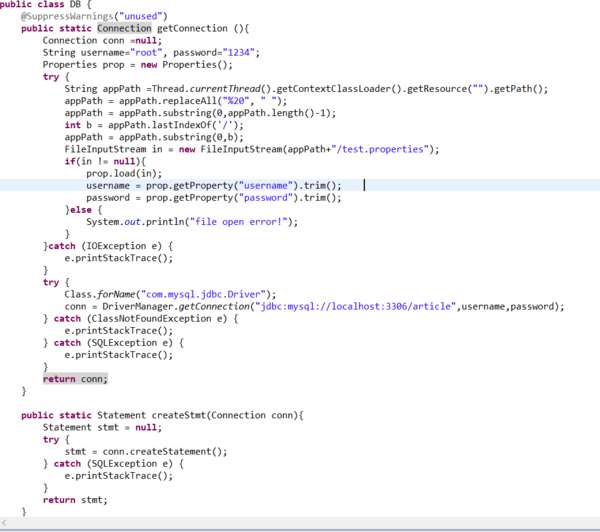Image resolution: width=600 pixels, height=532 pixels.
Task: Click the if(in != null) condition
Action: coord(105,162)
